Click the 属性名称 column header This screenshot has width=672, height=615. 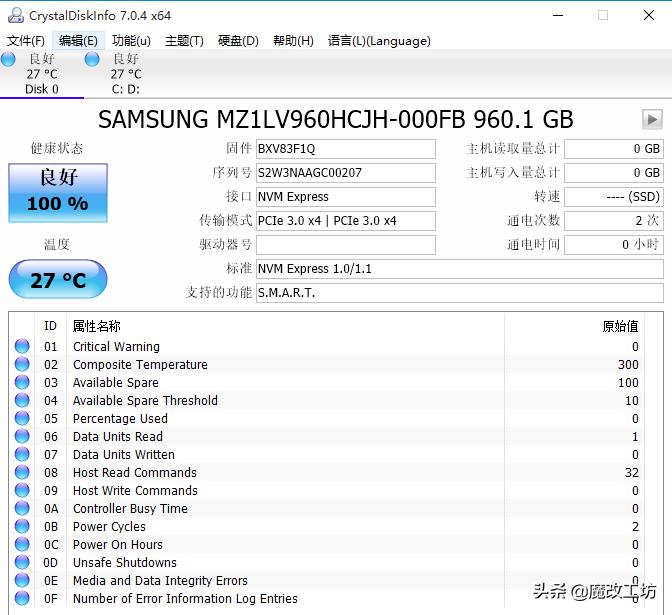(97, 326)
